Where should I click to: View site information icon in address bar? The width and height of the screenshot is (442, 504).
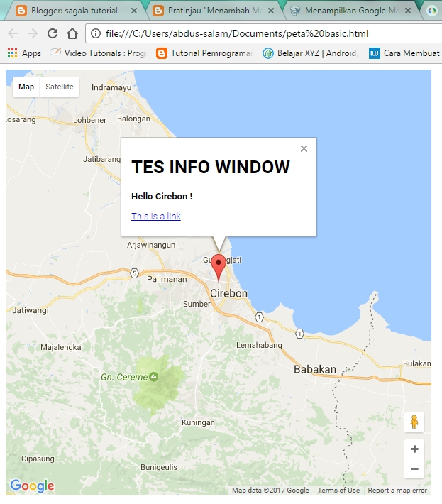(96, 33)
